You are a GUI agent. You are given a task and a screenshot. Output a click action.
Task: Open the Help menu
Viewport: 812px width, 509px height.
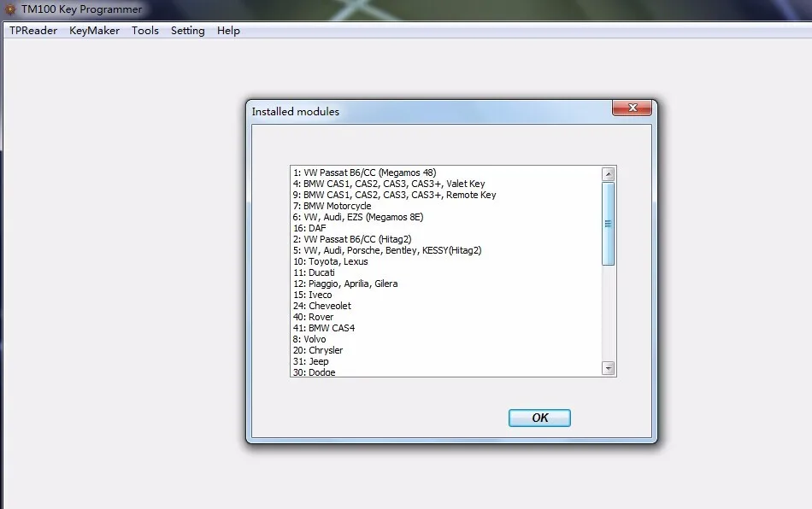228,31
